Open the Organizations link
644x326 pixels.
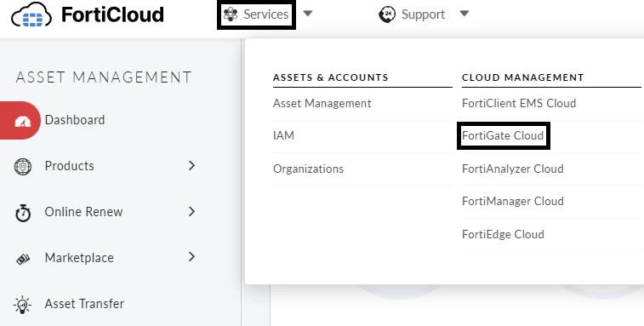click(x=308, y=169)
